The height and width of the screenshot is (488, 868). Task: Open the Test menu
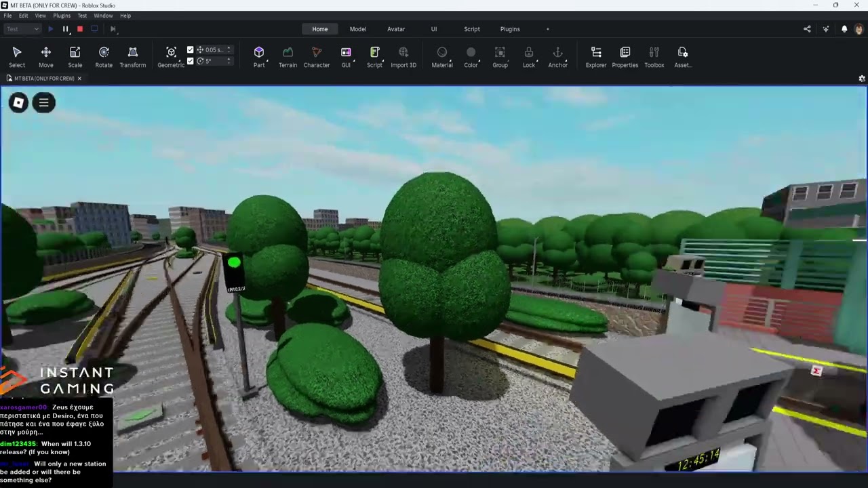(82, 16)
